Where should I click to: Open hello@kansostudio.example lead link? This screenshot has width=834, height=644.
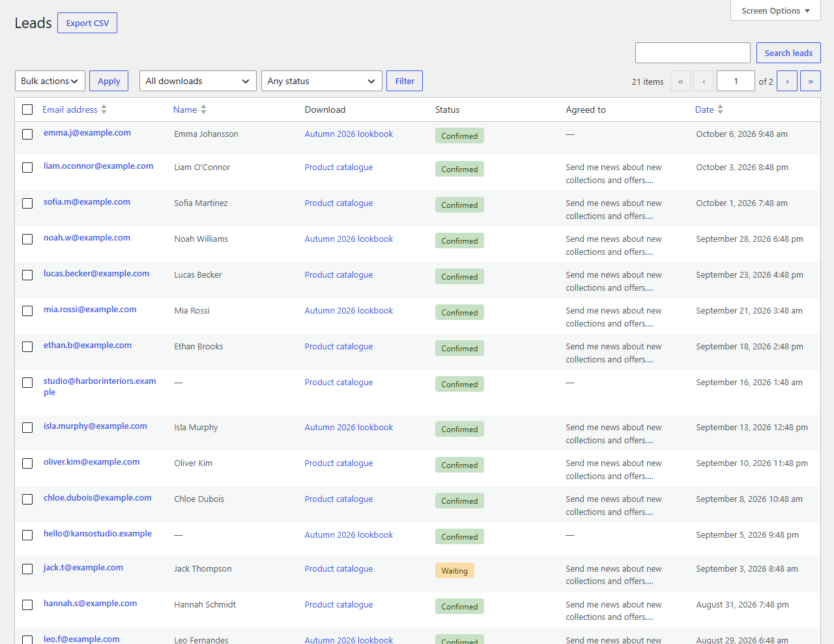(98, 533)
